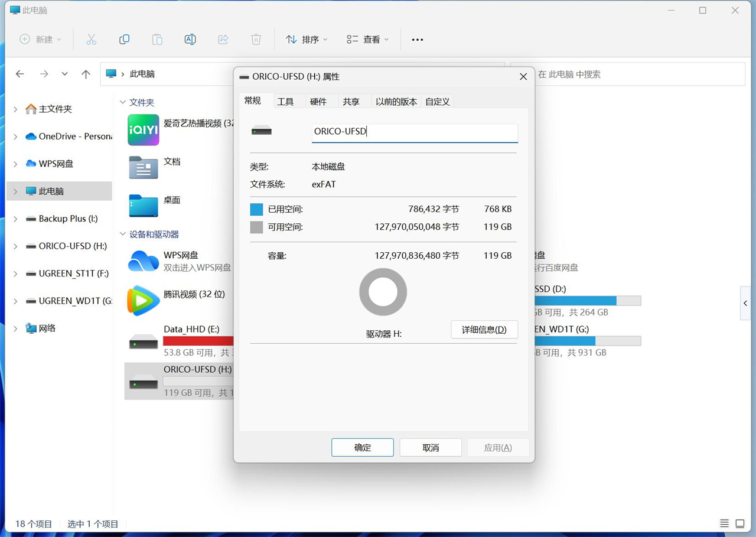756x537 pixels.
Task: Click the Share icon in toolbar
Action: [223, 40]
